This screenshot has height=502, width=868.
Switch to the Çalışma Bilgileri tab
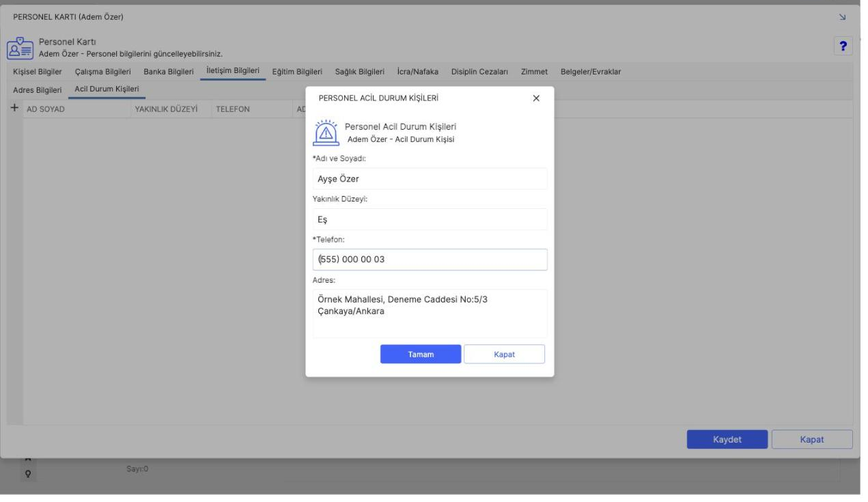pyautogui.click(x=102, y=72)
